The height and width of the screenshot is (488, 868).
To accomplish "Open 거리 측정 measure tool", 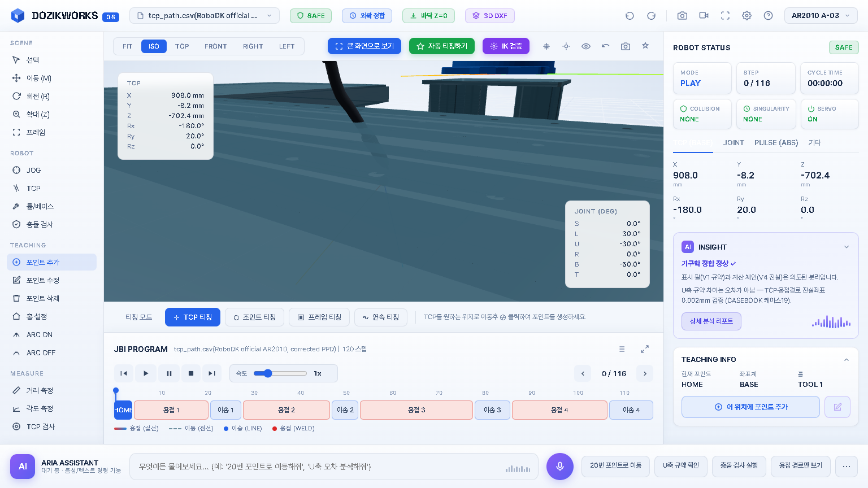I will coord(51,390).
